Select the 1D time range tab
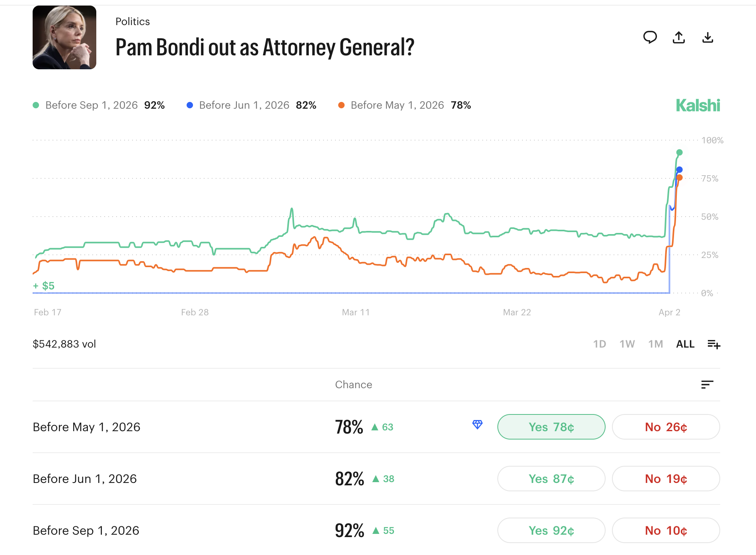The height and width of the screenshot is (555, 756). click(600, 344)
